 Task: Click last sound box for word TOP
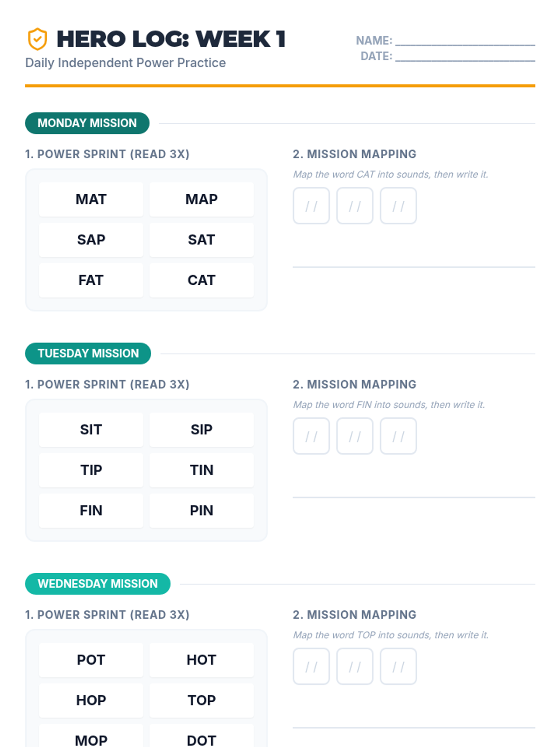point(398,666)
